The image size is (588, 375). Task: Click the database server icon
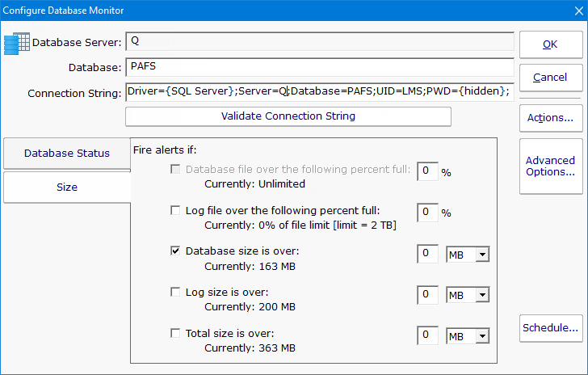point(18,43)
